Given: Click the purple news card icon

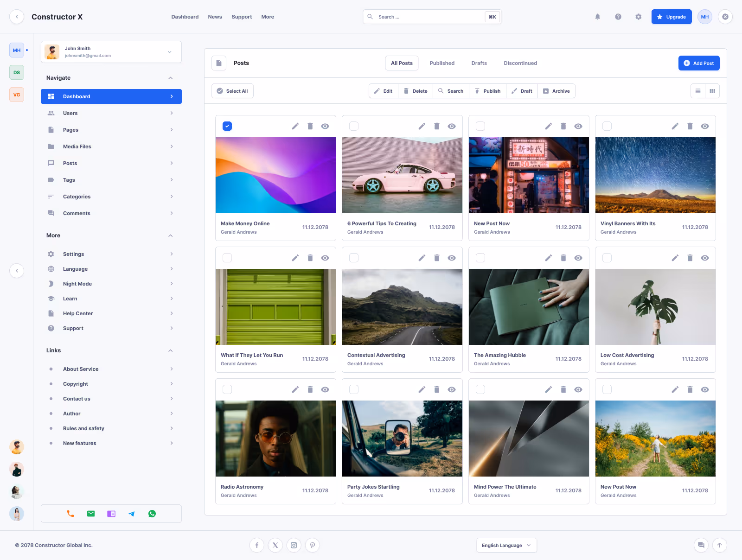Looking at the screenshot, I should click(111, 514).
